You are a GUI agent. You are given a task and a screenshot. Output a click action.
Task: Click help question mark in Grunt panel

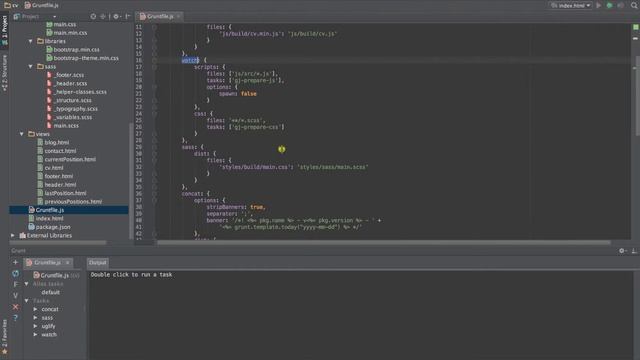16,318
